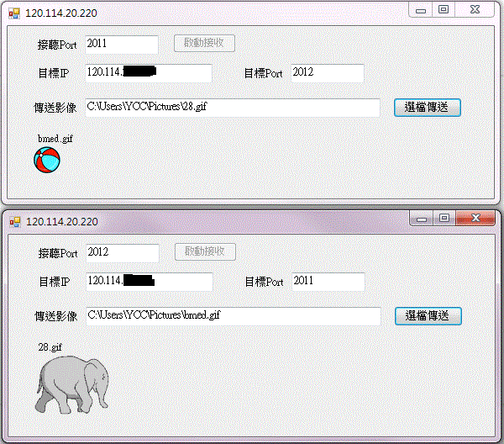Click the 傳送影像 path field with 28.gif
504x444 pixels.
tap(233, 108)
